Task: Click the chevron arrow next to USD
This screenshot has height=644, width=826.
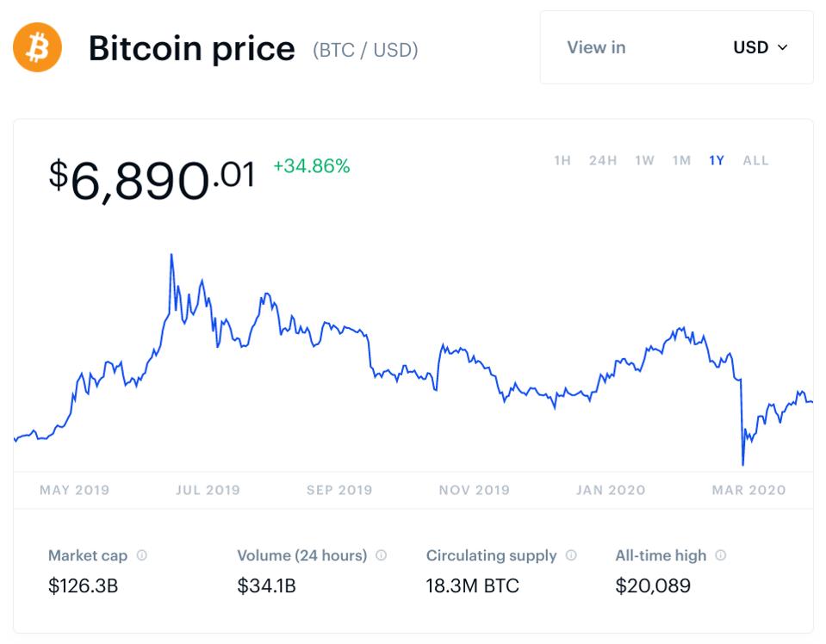Action: coord(783,47)
